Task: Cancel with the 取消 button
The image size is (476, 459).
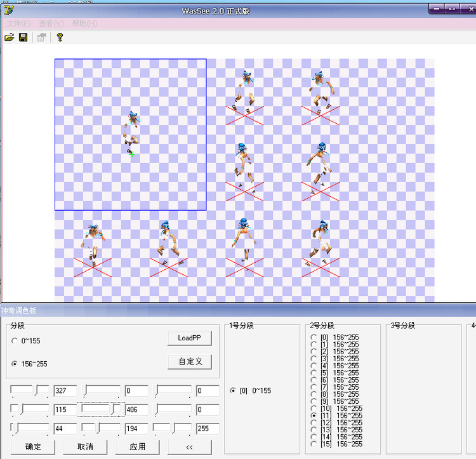Action: point(85,447)
